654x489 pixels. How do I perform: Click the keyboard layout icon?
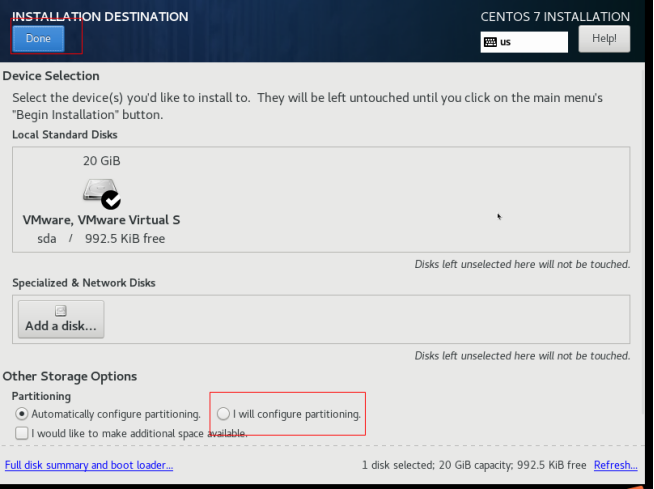pyautogui.click(x=490, y=42)
